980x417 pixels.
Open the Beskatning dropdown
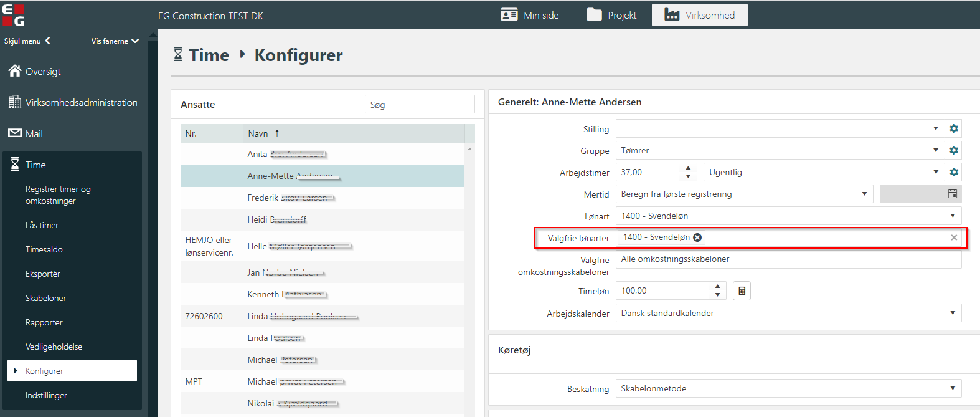[952, 389]
